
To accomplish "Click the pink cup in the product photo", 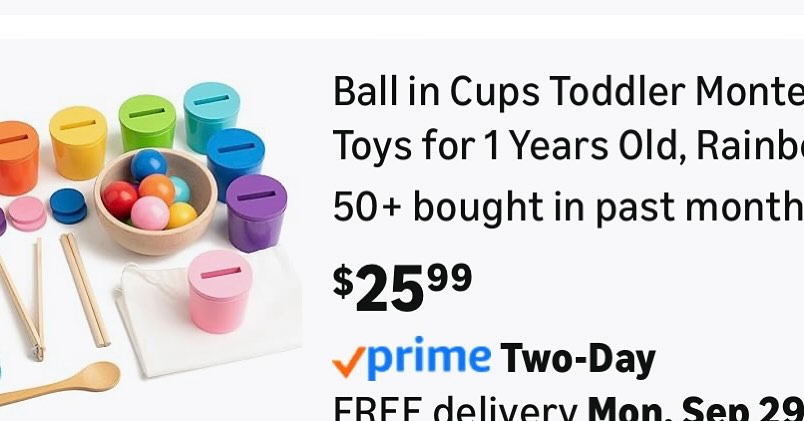I will pyautogui.click(x=220, y=291).
